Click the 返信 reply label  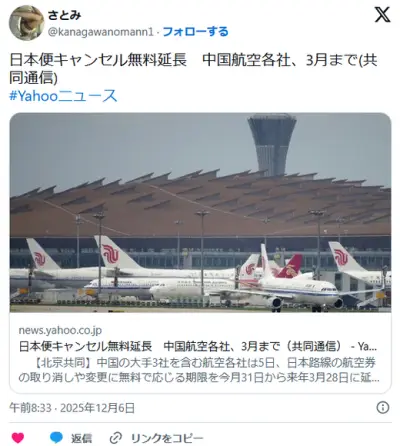pos(81,438)
